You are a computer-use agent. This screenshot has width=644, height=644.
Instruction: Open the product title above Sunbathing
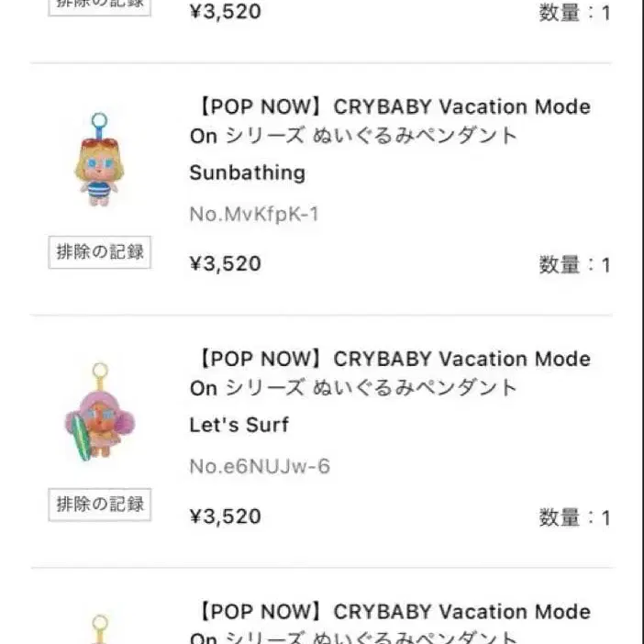pos(390,121)
